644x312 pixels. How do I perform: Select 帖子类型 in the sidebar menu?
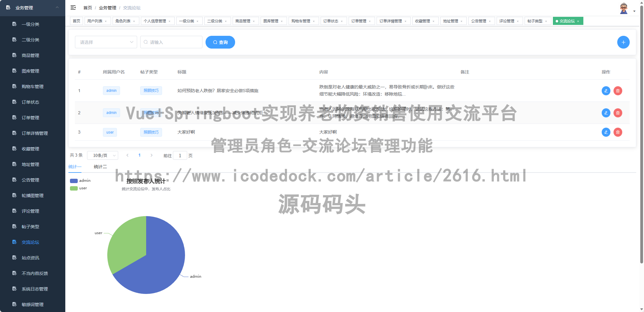tap(30, 226)
